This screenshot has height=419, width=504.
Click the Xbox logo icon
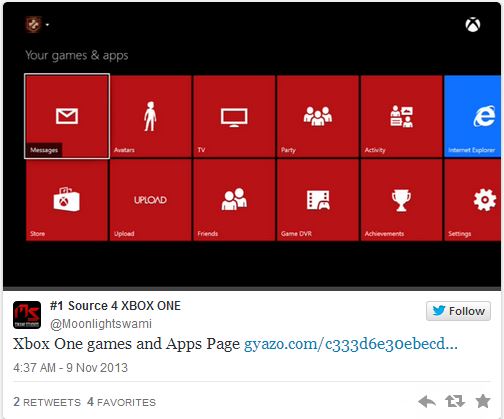click(473, 25)
